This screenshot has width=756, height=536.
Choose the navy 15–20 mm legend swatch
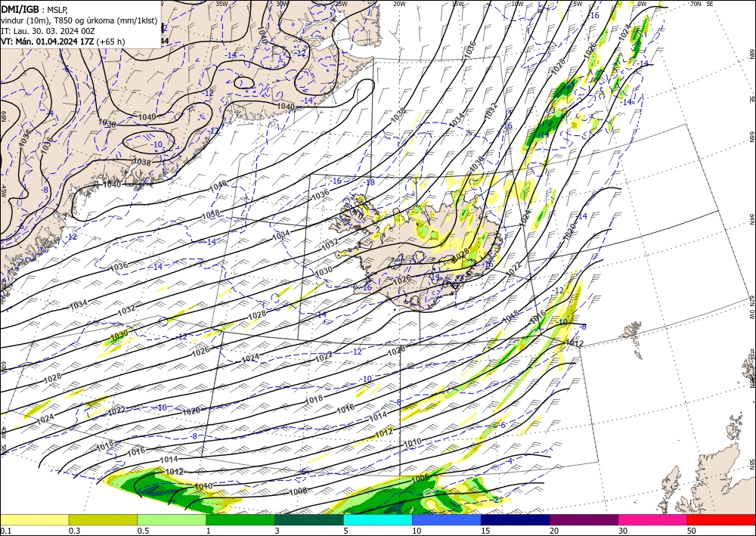(516, 519)
